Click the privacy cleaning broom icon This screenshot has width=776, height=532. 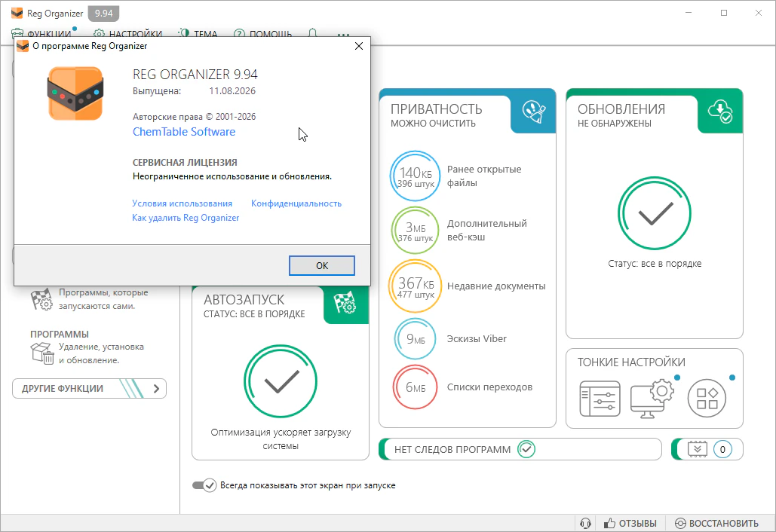[533, 112]
